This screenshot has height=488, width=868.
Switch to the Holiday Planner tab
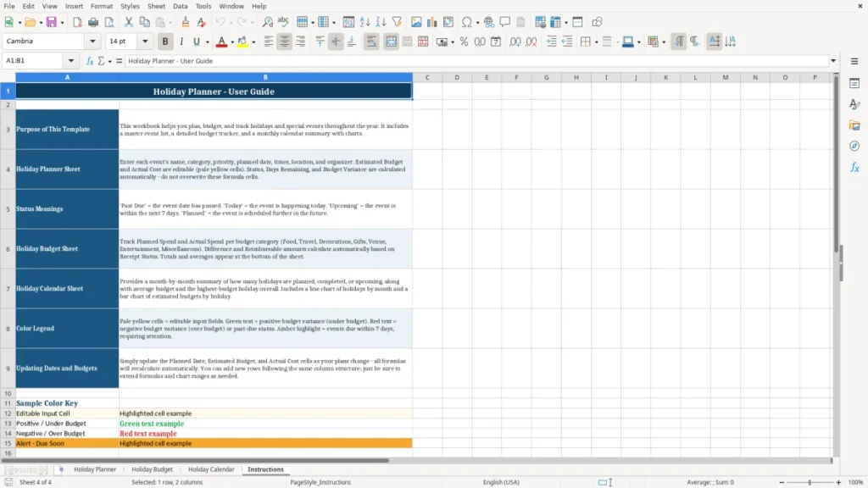[95, 469]
